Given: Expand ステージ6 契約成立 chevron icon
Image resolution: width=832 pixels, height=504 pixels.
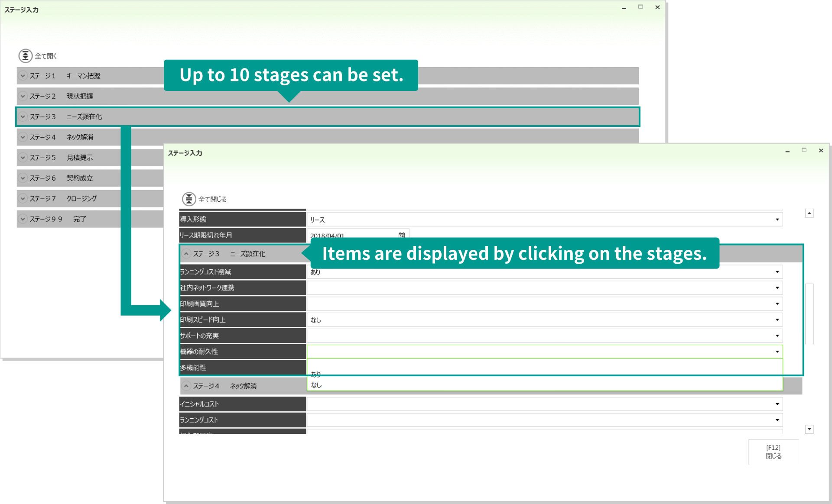Looking at the screenshot, I should [x=23, y=178].
